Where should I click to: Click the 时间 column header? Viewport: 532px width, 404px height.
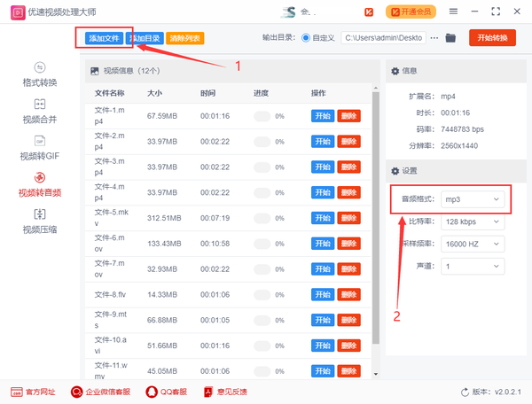point(207,93)
